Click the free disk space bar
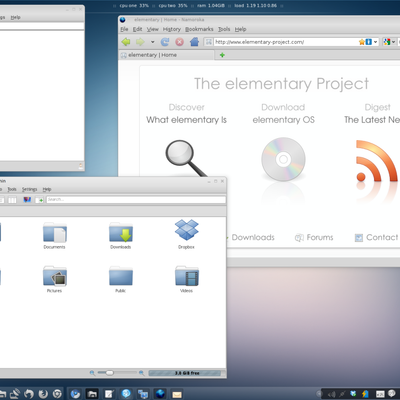Screen dimensions: 400x400 point(185,373)
